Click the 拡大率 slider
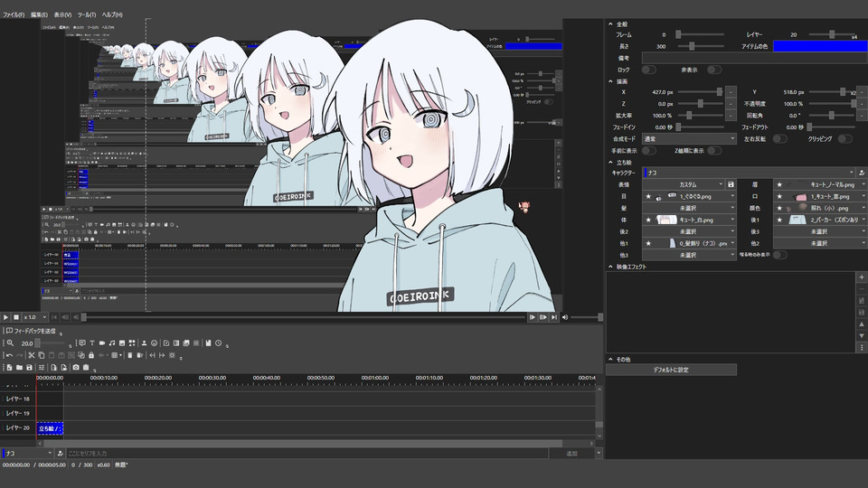This screenshot has width=868, height=488. point(701,116)
